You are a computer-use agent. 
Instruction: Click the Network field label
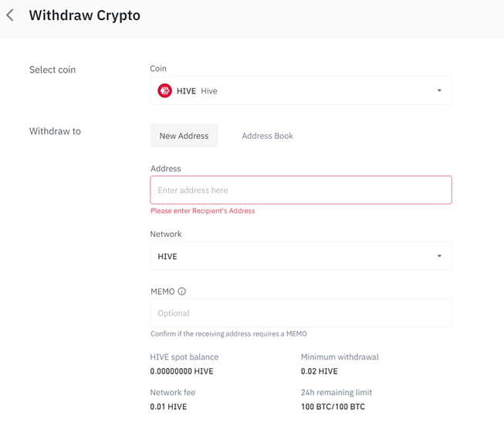[166, 234]
